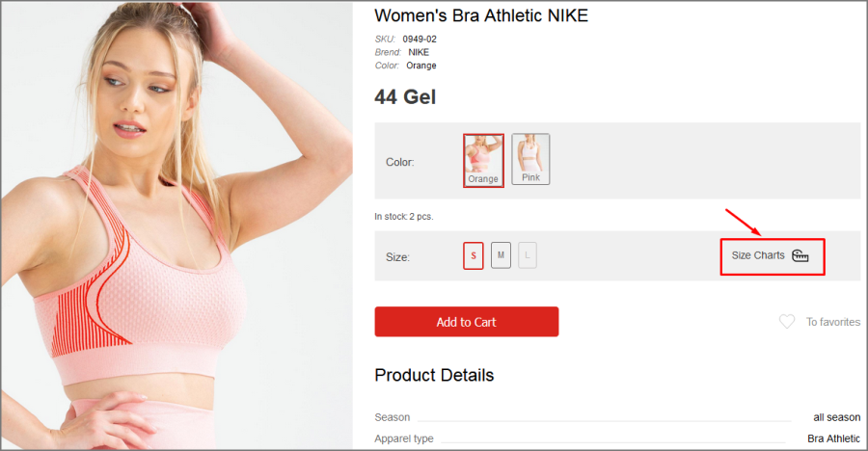The width and height of the screenshot is (868, 451).
Task: Click the Orange value in the header Color row
Action: [x=420, y=66]
